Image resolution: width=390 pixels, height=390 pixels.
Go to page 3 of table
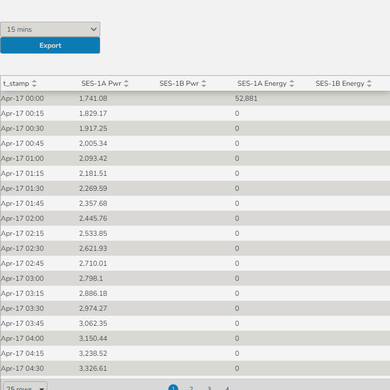[x=209, y=388]
